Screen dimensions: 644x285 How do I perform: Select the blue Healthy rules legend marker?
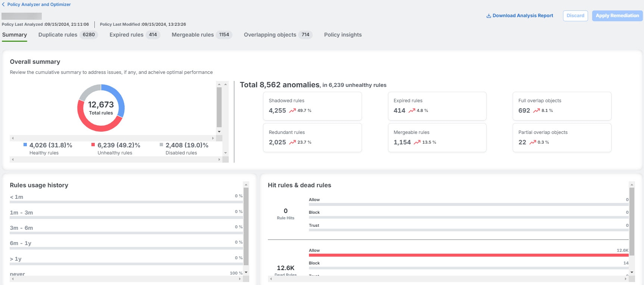coord(25,144)
